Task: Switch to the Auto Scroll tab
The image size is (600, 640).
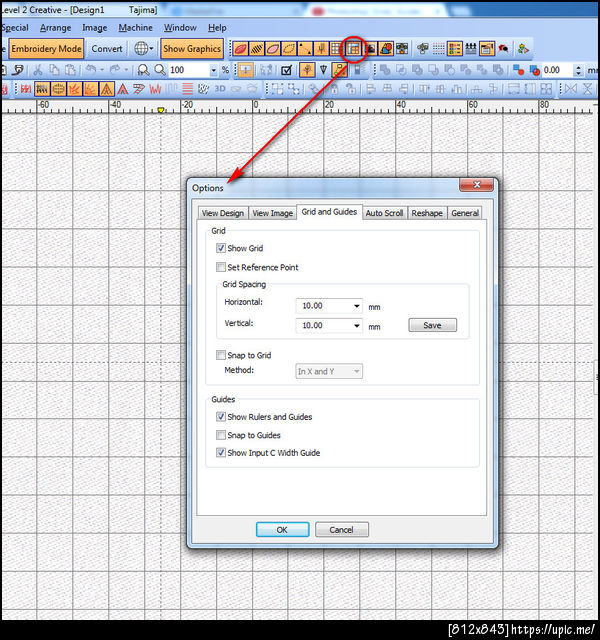Action: (x=384, y=213)
